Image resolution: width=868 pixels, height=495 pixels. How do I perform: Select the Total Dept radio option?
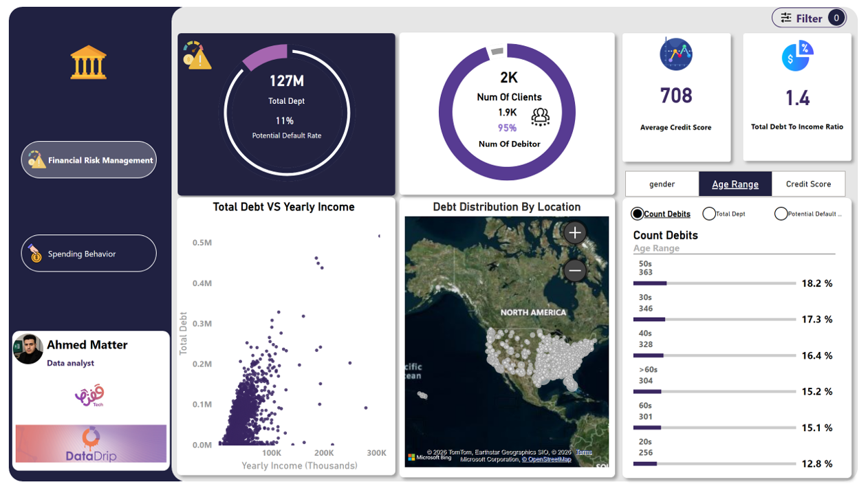tap(708, 214)
